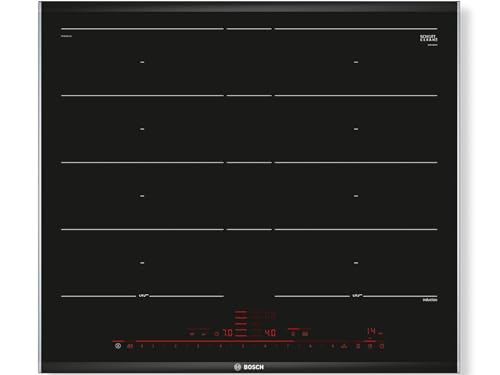Screen dimensions: 500x375
Task: Tap the last symbol on control strip
Action: click(x=382, y=346)
